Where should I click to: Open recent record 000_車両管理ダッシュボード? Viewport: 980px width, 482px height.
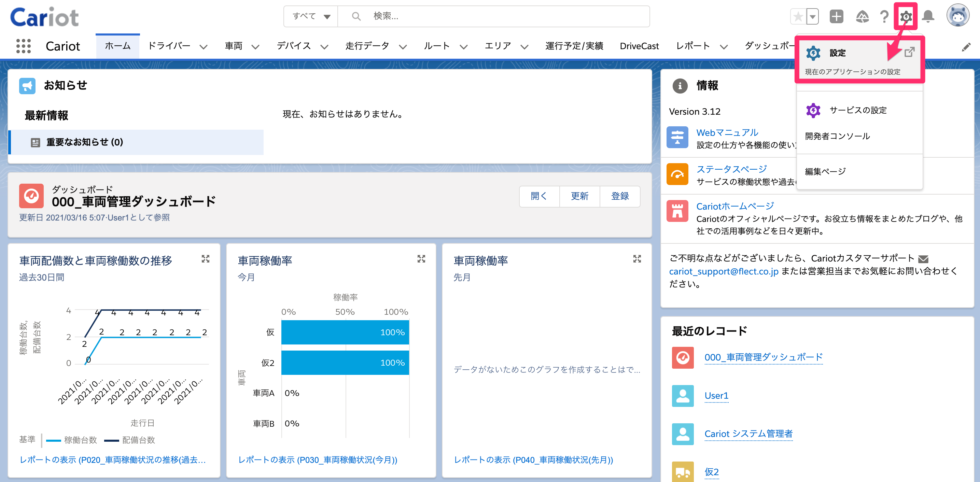(764, 357)
